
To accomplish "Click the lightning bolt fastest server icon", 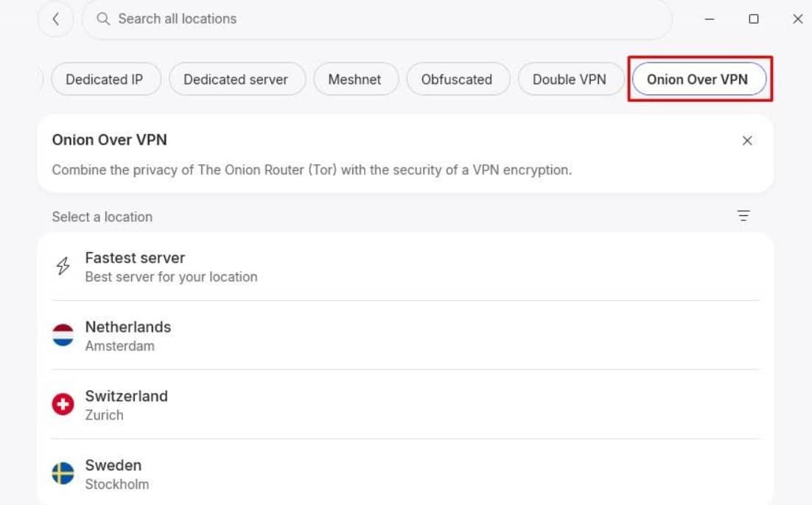I will pos(63,265).
